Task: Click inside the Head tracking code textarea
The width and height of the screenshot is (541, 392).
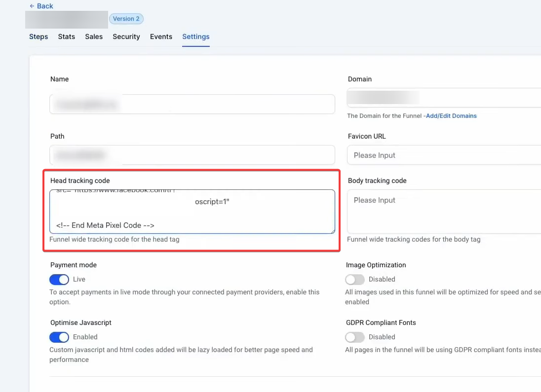Action: [193, 211]
